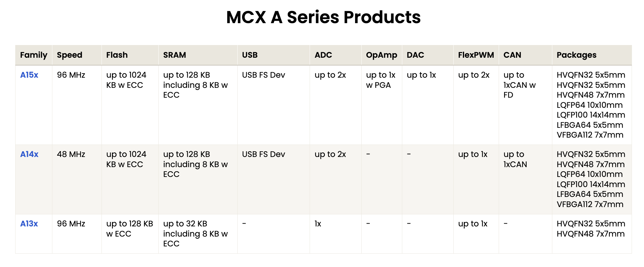Click the ADC column header
The image size is (644, 267).
coord(336,55)
